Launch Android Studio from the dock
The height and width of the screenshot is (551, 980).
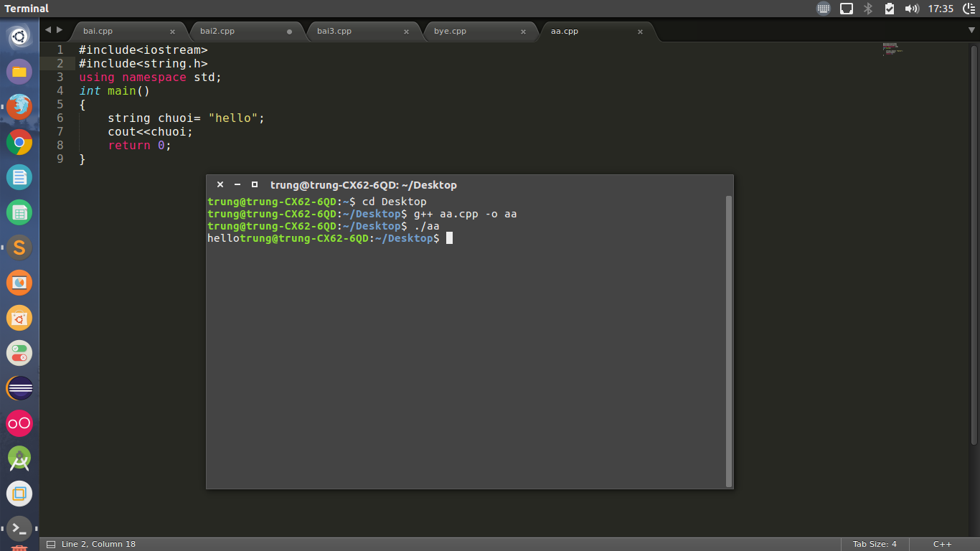19,458
